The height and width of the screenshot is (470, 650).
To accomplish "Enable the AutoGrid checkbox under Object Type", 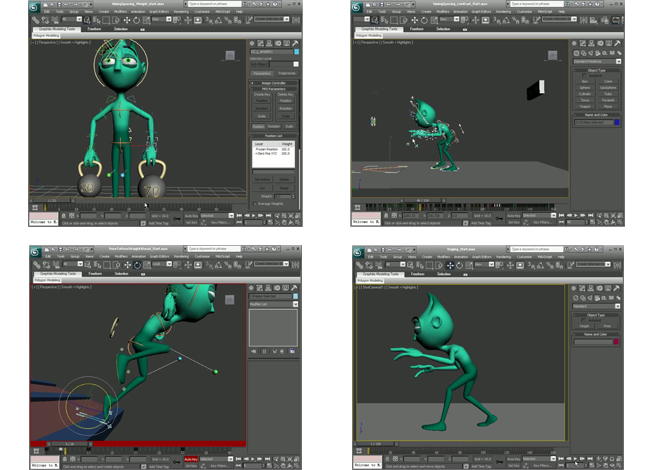I will (x=583, y=74).
